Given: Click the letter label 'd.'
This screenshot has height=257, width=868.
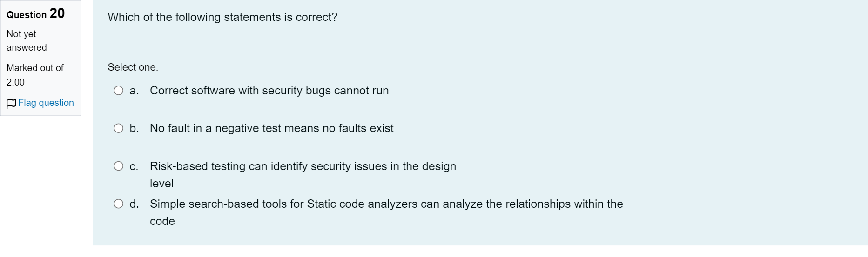Looking at the screenshot, I should point(134,204).
